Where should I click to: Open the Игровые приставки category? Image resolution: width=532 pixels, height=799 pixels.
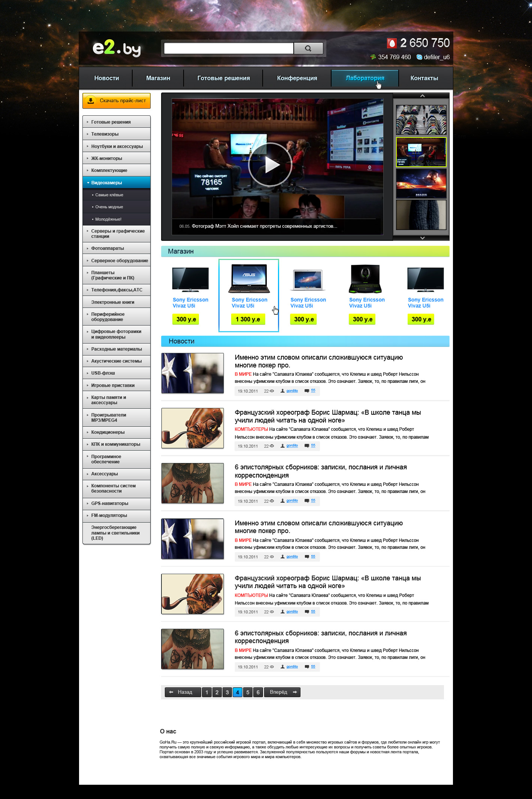(117, 385)
